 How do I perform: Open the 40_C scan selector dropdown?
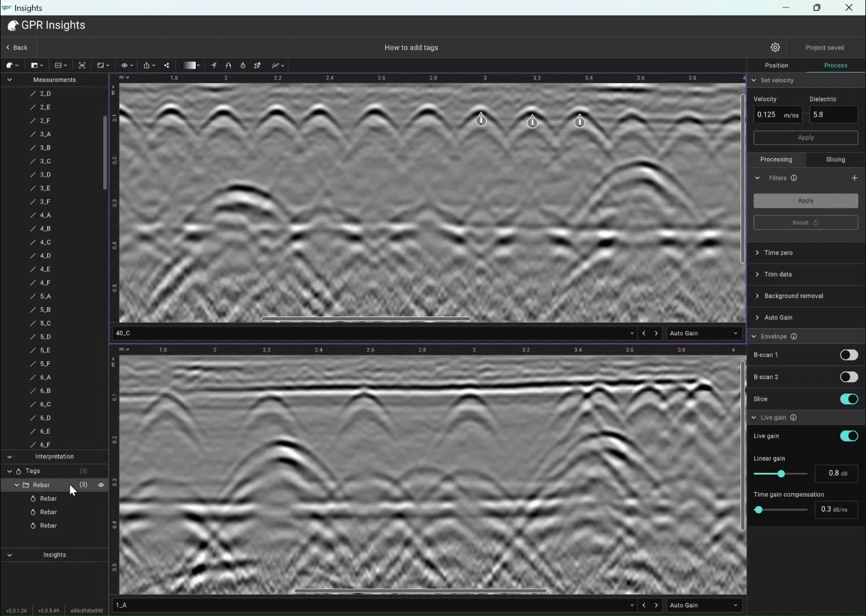point(632,333)
